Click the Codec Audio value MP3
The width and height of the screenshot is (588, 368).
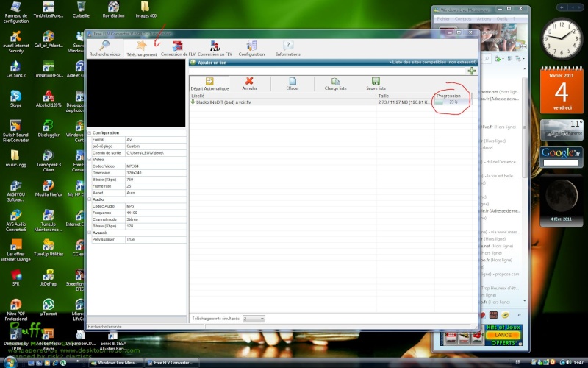click(156, 206)
